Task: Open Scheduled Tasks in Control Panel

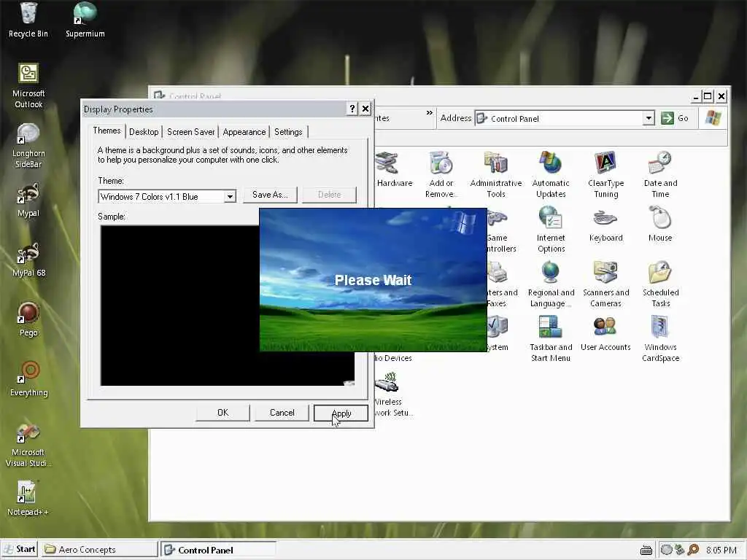Action: (x=660, y=284)
